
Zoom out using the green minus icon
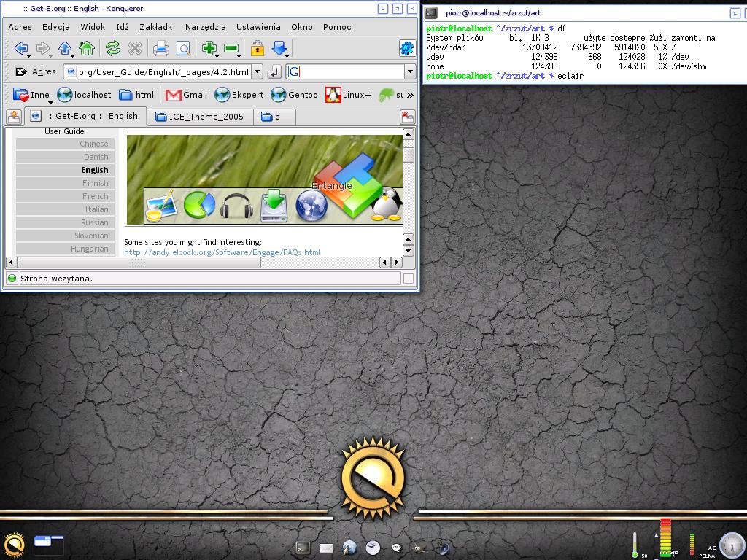232,49
